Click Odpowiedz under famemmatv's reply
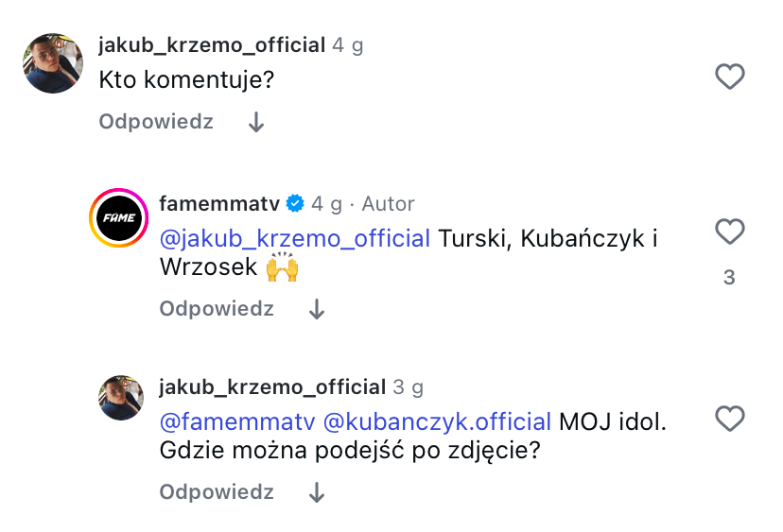Screen dimensions: 783x532 click(217, 309)
